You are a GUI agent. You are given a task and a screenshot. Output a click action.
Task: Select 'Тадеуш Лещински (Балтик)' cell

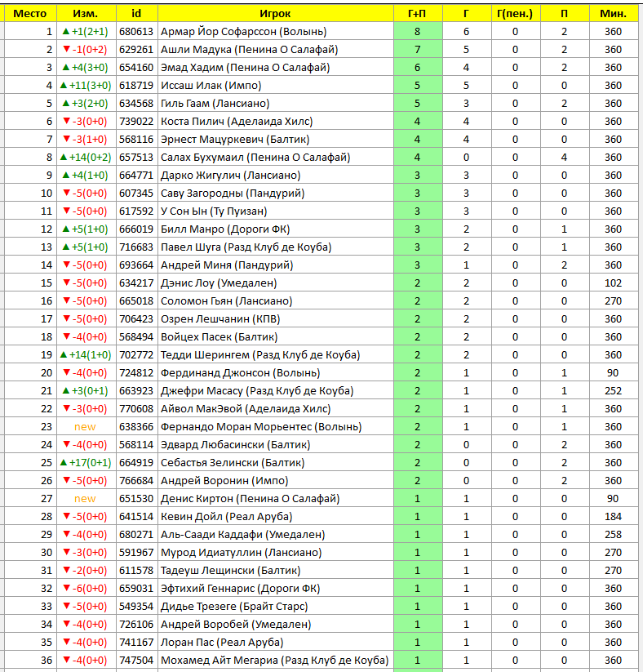[276, 571]
